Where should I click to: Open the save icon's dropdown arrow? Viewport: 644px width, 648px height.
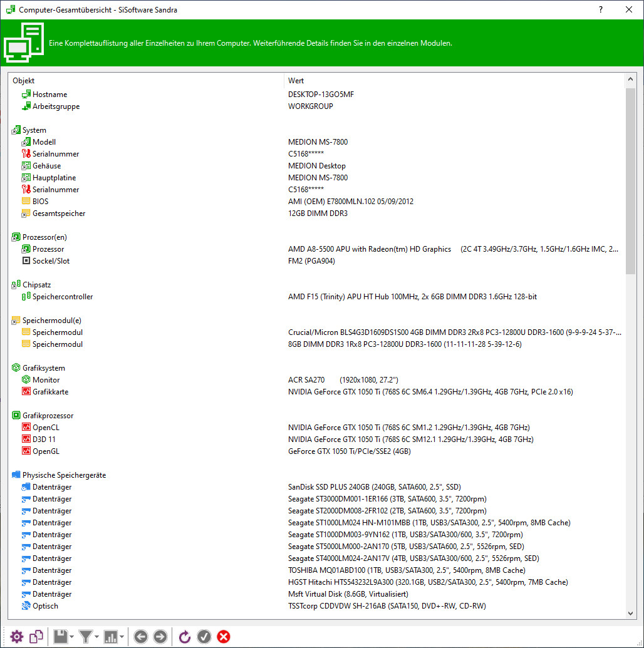pos(72,637)
